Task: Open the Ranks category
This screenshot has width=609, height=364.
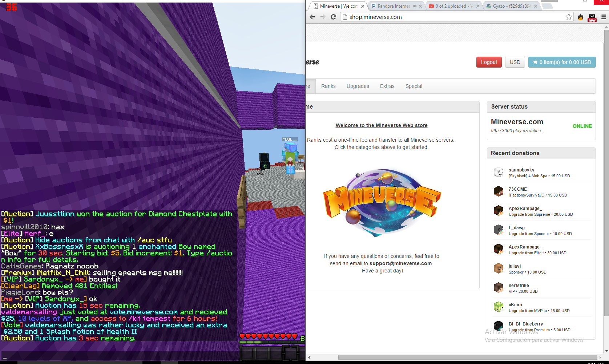Action: 328,86
